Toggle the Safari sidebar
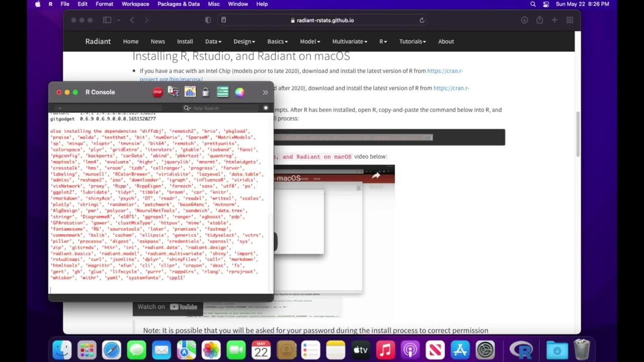This screenshot has width=644, height=362. (107, 20)
